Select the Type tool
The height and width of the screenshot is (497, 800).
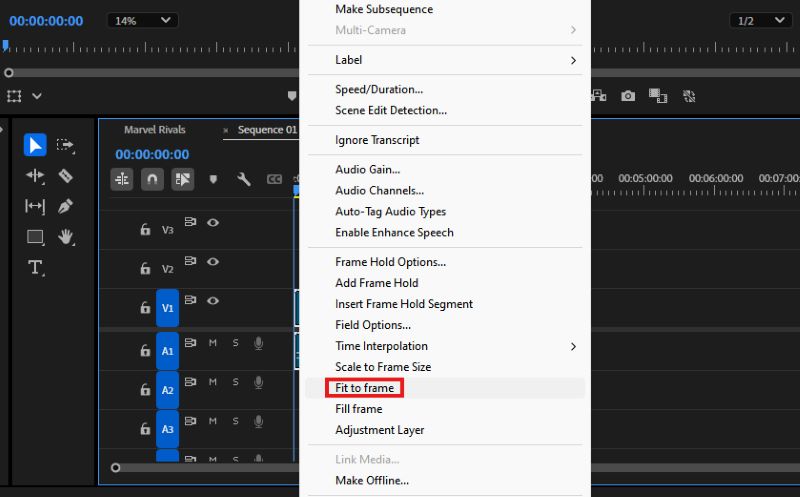pyautogui.click(x=35, y=267)
